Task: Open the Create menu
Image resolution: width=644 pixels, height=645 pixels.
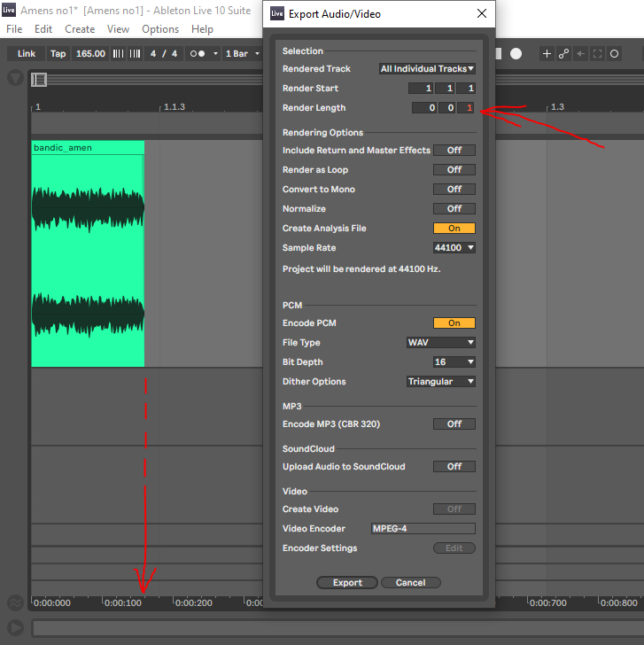Action: coord(80,29)
